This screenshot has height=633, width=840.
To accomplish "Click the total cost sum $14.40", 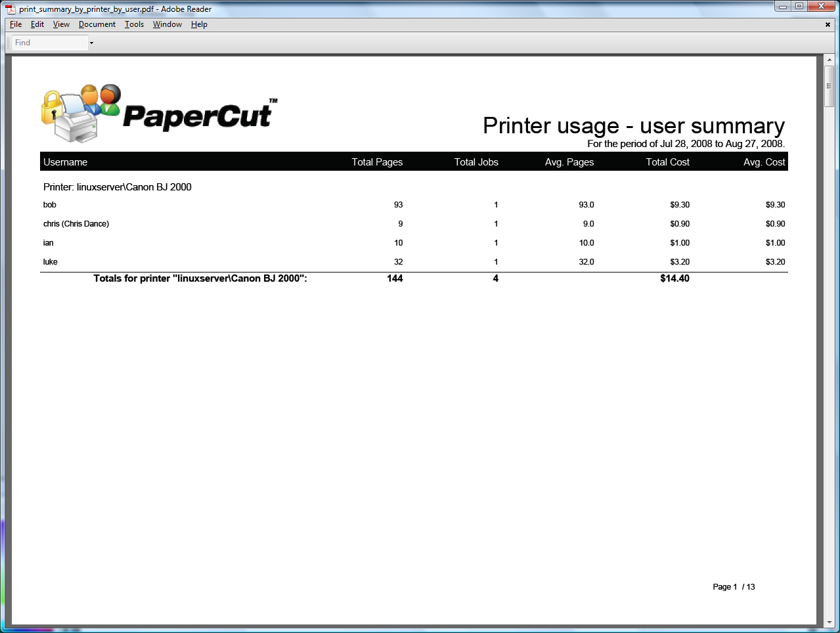I will pos(675,278).
